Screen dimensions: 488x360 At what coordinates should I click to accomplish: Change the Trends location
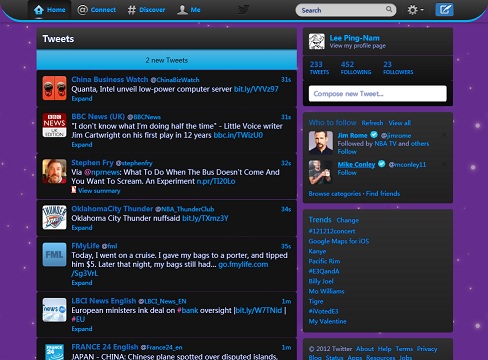point(348,220)
